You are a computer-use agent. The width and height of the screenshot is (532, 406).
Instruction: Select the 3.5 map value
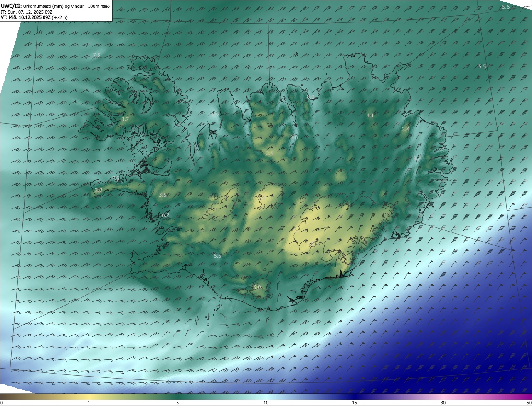coord(163,195)
